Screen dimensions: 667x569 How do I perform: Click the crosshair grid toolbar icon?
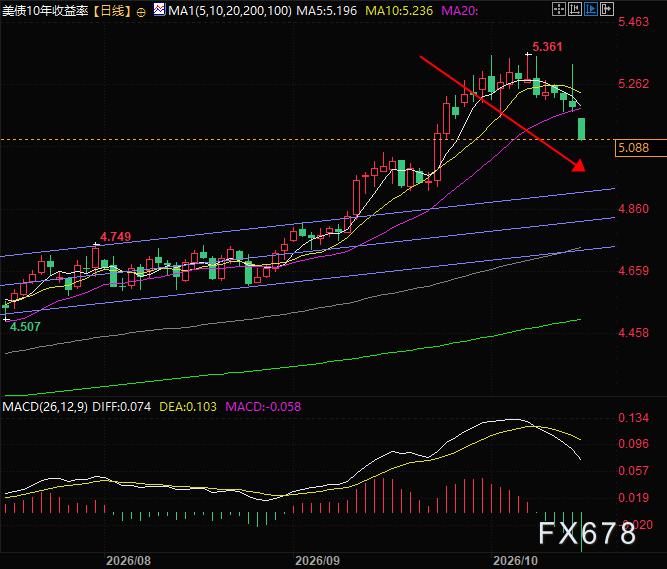(x=559, y=9)
